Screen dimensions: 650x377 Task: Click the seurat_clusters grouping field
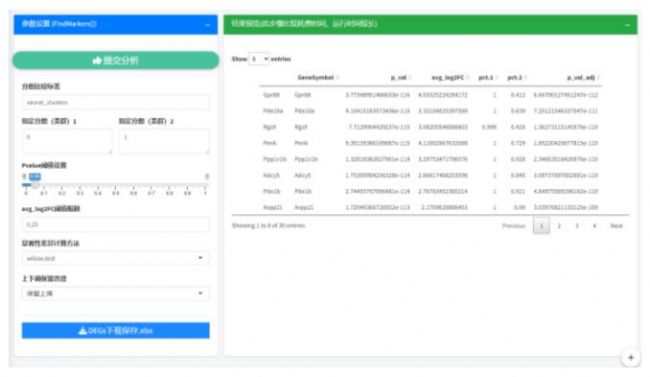[x=115, y=102]
